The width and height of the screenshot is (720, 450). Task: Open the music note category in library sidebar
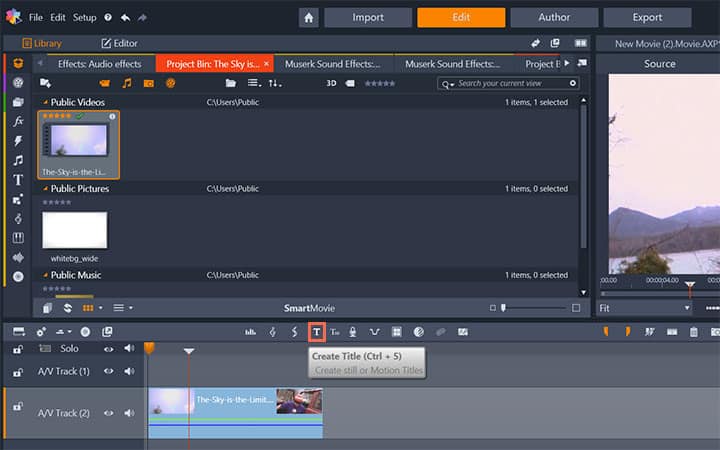(18, 160)
